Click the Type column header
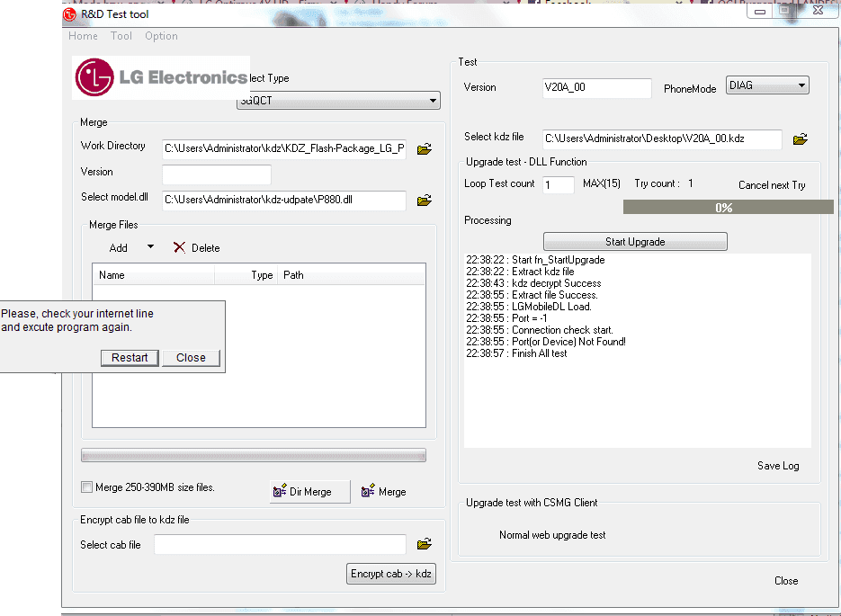Viewport: 841px width, 616px height. pyautogui.click(x=246, y=275)
